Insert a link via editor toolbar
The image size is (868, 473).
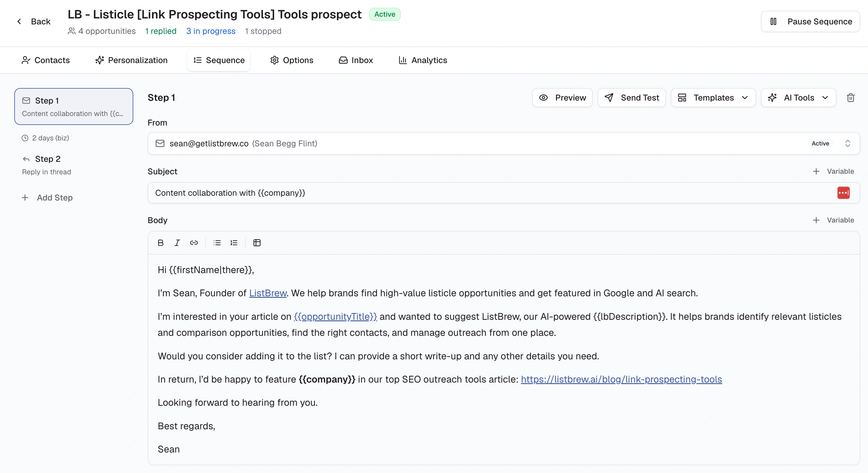click(194, 242)
